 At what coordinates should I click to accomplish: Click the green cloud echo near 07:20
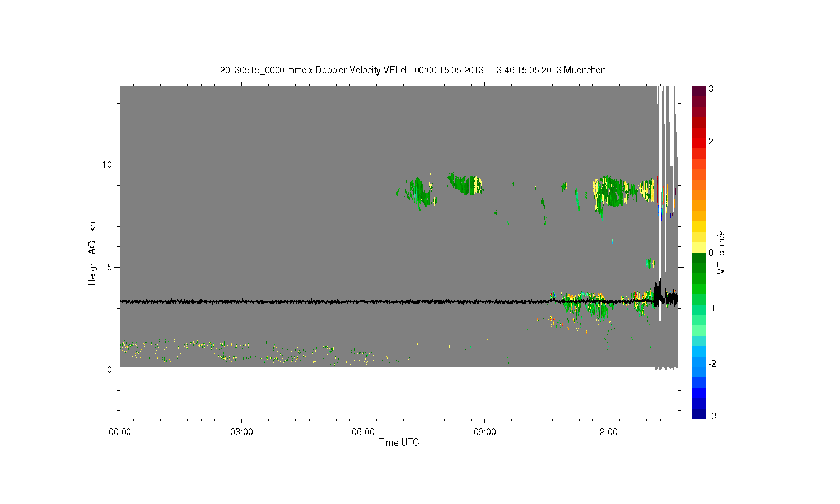[x=419, y=192]
